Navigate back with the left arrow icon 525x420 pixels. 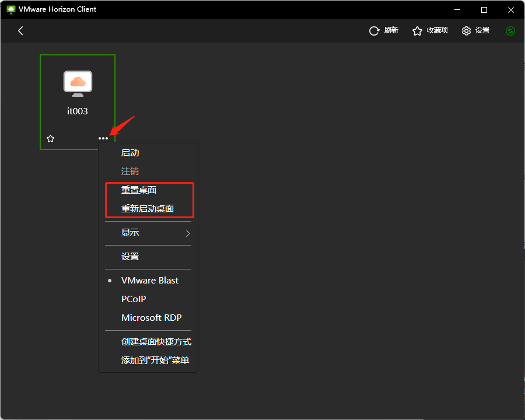pyautogui.click(x=20, y=30)
